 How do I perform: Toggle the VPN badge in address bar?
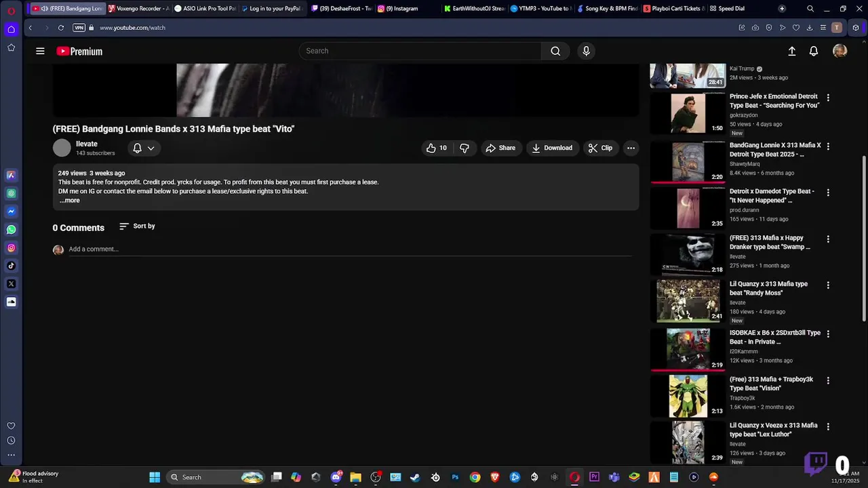pyautogui.click(x=79, y=28)
